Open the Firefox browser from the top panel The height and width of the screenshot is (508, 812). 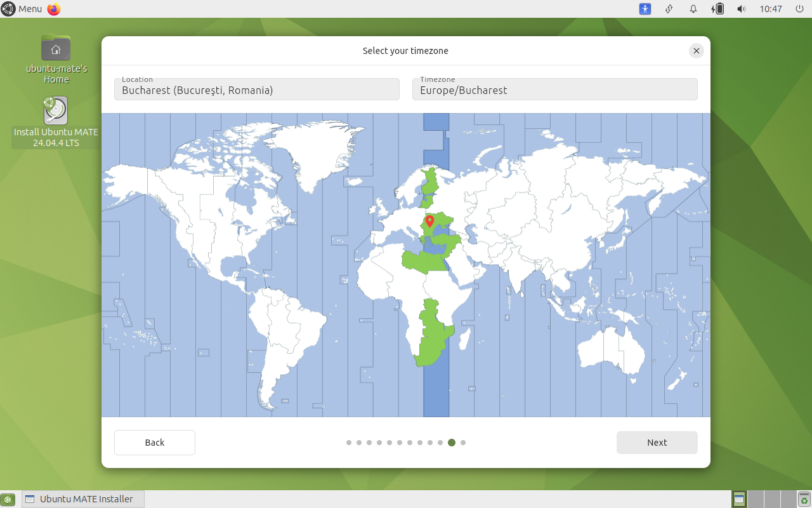[x=54, y=9]
